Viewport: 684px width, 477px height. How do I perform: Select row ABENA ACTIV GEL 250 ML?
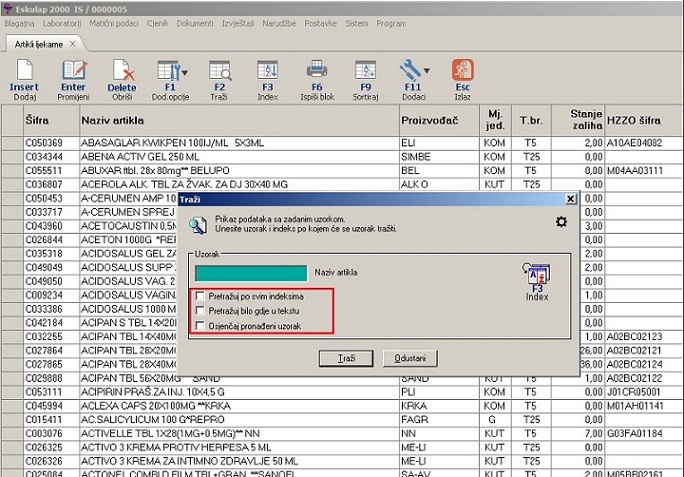click(x=342, y=157)
